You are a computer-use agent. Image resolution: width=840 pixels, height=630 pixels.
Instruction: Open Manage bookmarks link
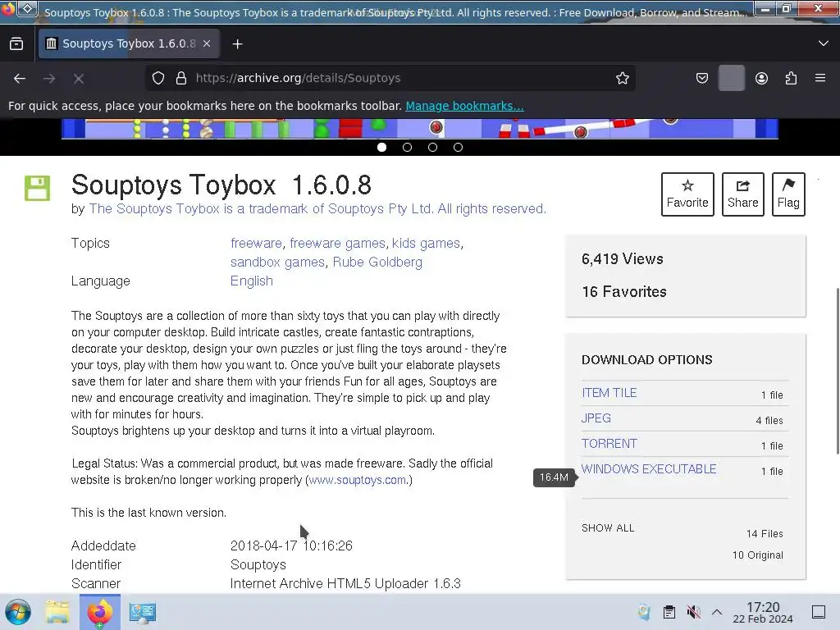pos(464,106)
